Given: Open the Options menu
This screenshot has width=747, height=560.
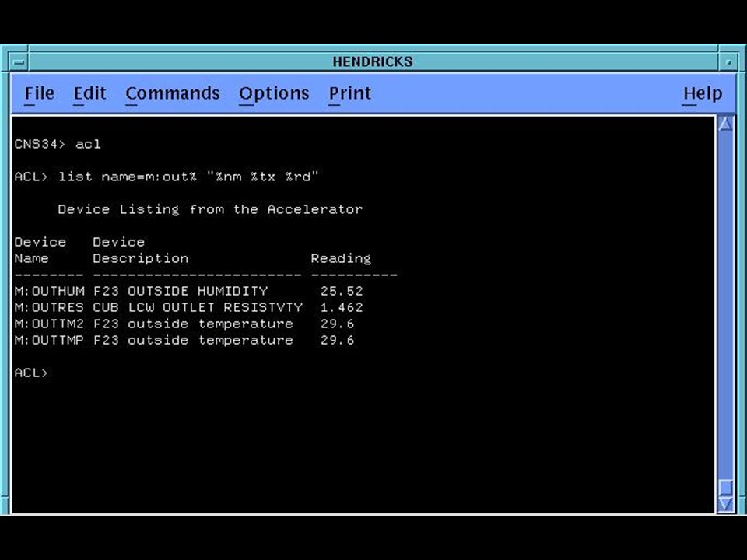Looking at the screenshot, I should coord(274,93).
